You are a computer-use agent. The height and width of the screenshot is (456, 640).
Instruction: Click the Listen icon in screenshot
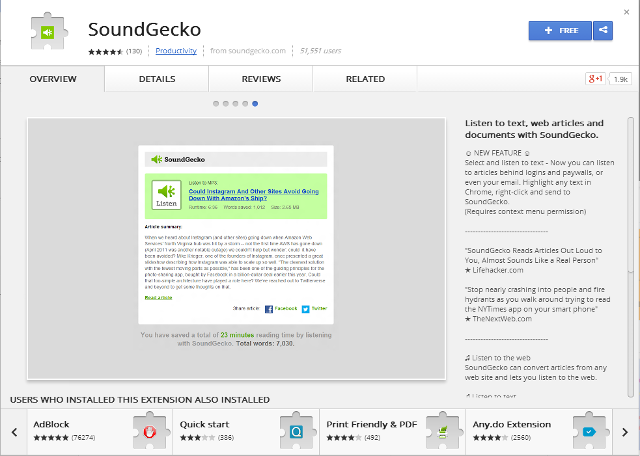click(x=167, y=195)
